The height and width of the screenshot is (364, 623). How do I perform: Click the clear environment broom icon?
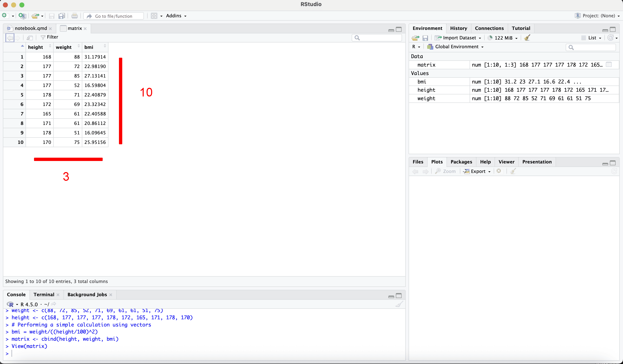pyautogui.click(x=527, y=38)
